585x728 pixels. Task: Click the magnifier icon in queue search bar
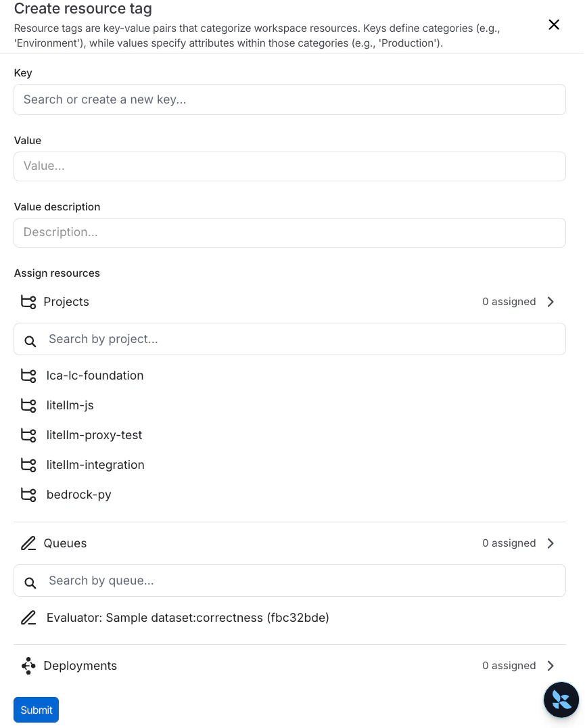30,583
